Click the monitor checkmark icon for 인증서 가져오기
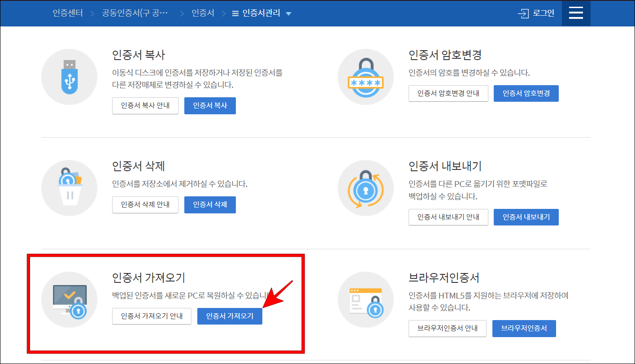Screen dimensions: 635x364 click(x=69, y=299)
